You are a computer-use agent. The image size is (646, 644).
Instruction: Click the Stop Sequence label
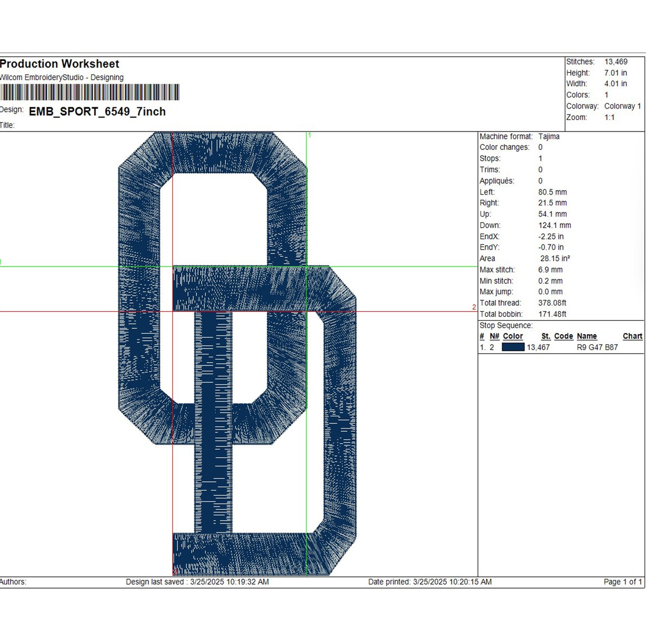[x=506, y=325]
